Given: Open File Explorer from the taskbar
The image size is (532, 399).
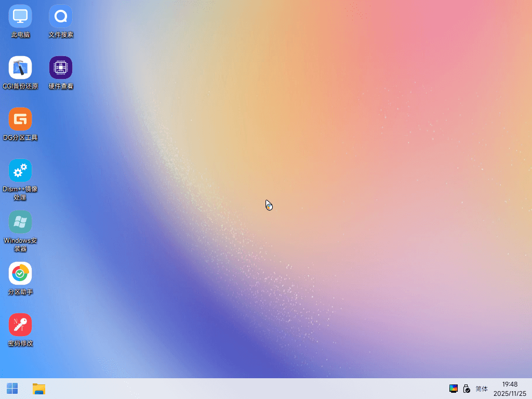Looking at the screenshot, I should coord(39,389).
